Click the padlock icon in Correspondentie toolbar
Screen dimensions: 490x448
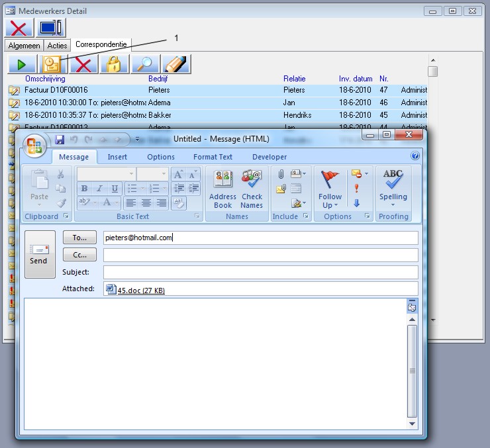click(114, 64)
